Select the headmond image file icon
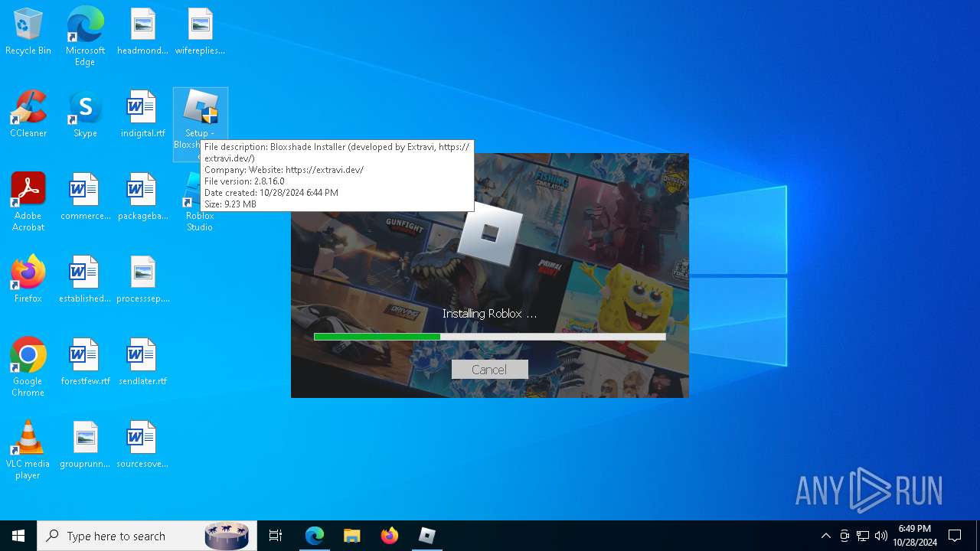This screenshot has width=980, height=551. 142,31
